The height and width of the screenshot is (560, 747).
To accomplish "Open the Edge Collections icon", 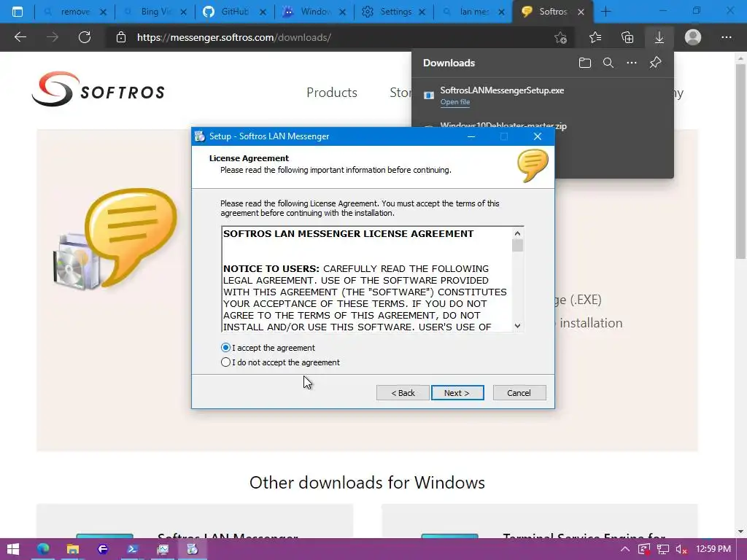I will pyautogui.click(x=627, y=37).
